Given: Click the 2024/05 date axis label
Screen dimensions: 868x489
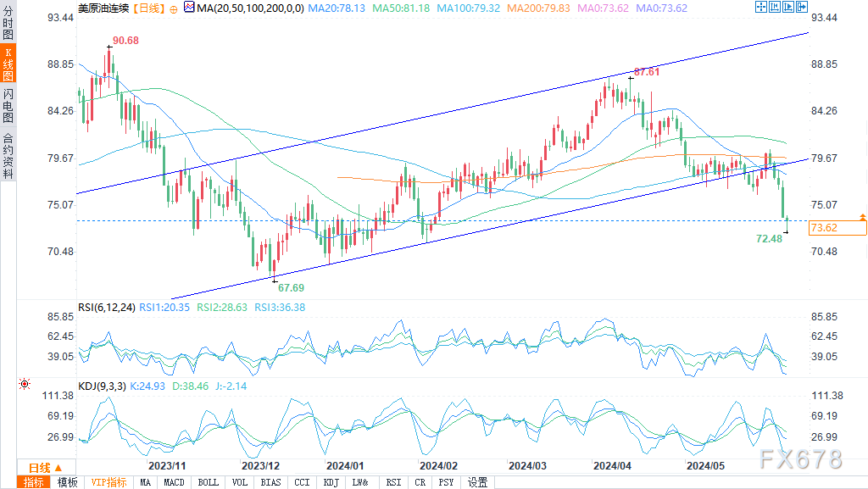Looking at the screenshot, I should tap(706, 466).
